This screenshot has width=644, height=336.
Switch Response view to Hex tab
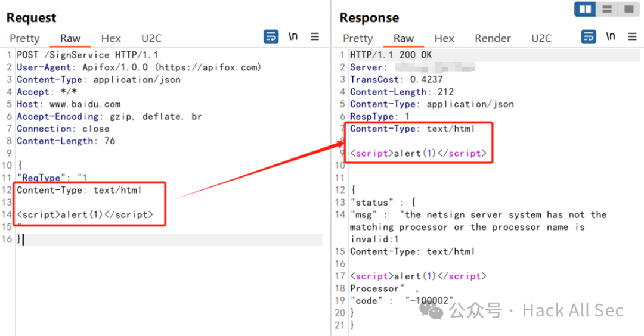pyautogui.click(x=444, y=38)
